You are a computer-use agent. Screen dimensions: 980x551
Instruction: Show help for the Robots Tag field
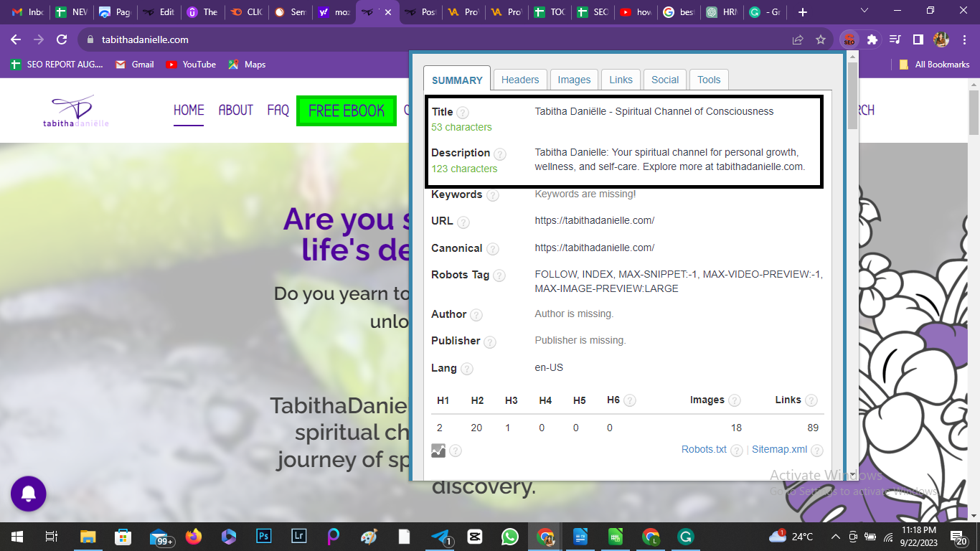[x=499, y=275]
